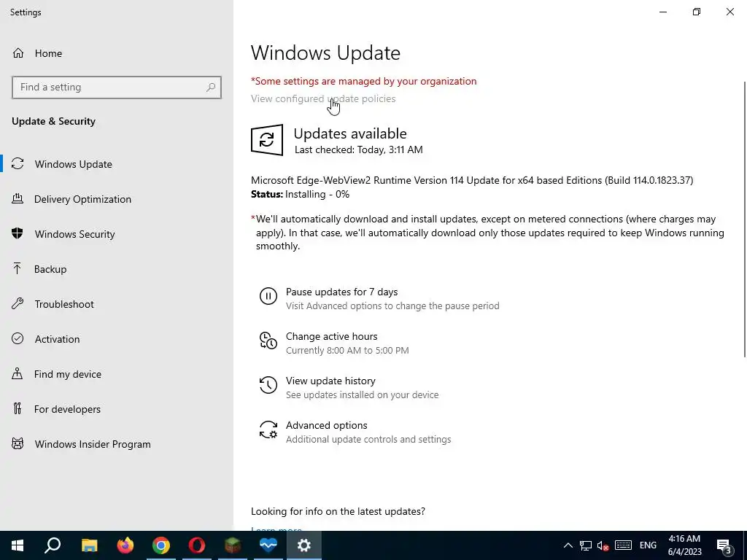Click the Delivery Optimization icon
The image size is (747, 560).
pos(18,199)
